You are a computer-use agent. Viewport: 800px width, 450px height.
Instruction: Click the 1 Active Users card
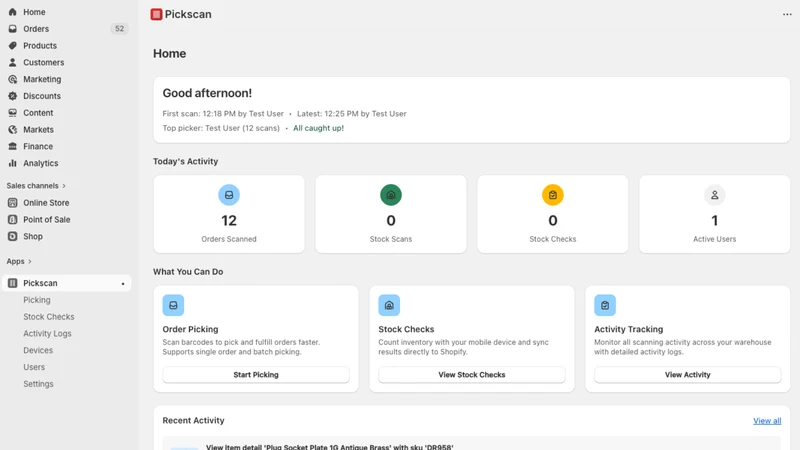pyautogui.click(x=714, y=214)
